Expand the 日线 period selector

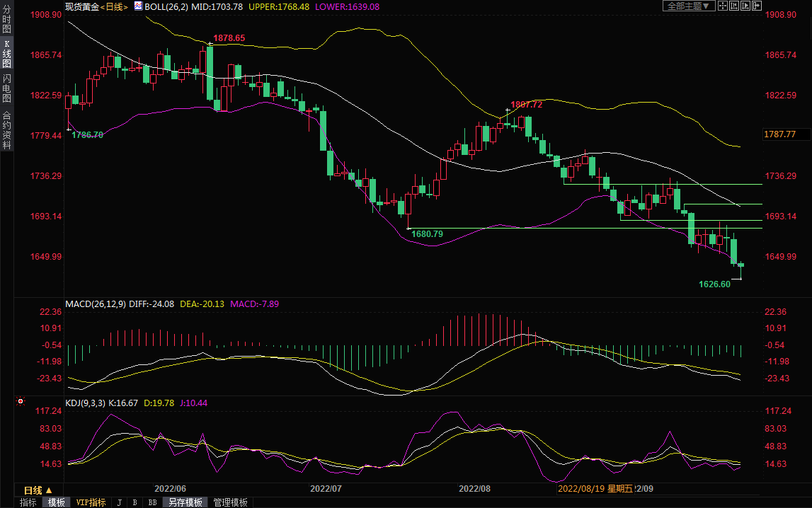(38, 490)
